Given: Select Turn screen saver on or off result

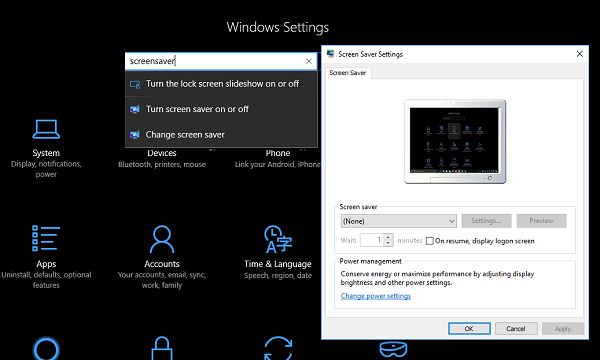Looking at the screenshot, I should click(x=221, y=109).
